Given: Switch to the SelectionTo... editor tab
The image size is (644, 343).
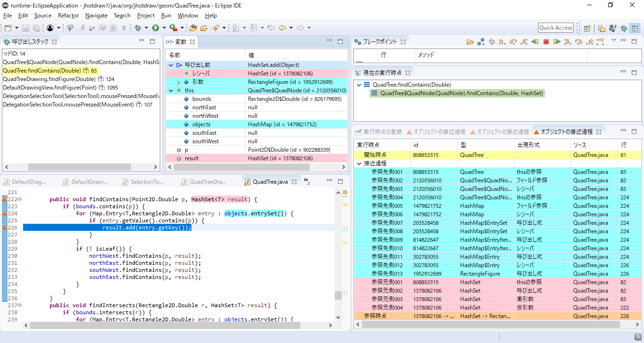Looking at the screenshot, I should pos(143,182).
